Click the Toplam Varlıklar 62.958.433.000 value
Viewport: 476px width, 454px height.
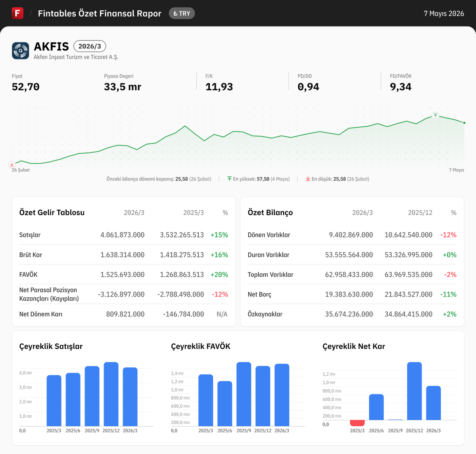point(349,274)
